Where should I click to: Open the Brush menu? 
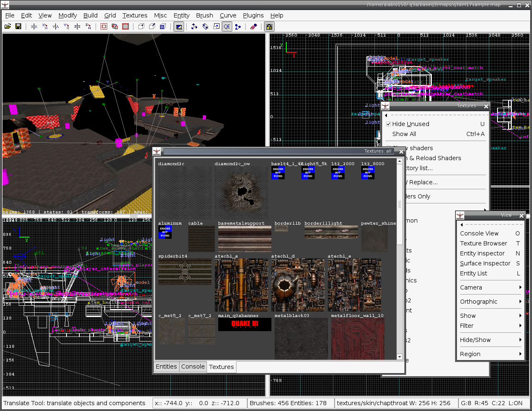[204, 15]
